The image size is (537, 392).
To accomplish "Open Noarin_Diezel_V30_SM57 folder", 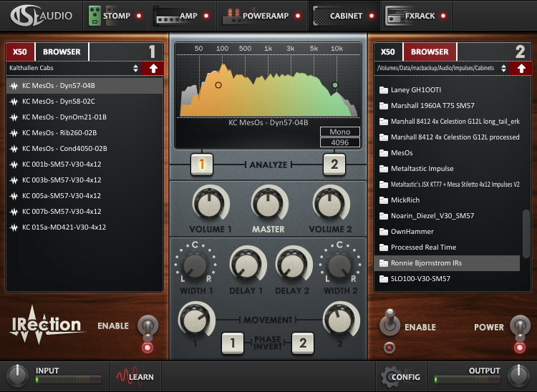I will tap(447, 216).
